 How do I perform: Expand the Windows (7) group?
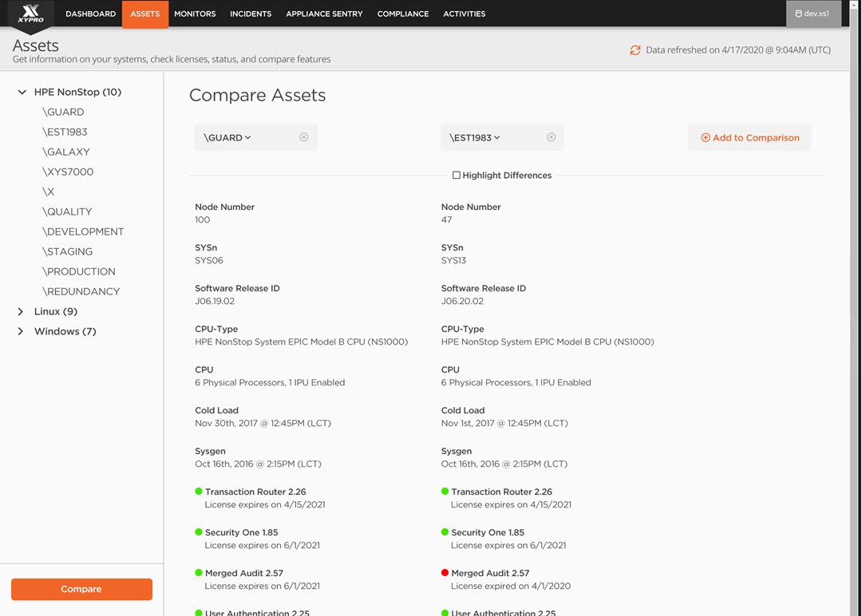20,331
